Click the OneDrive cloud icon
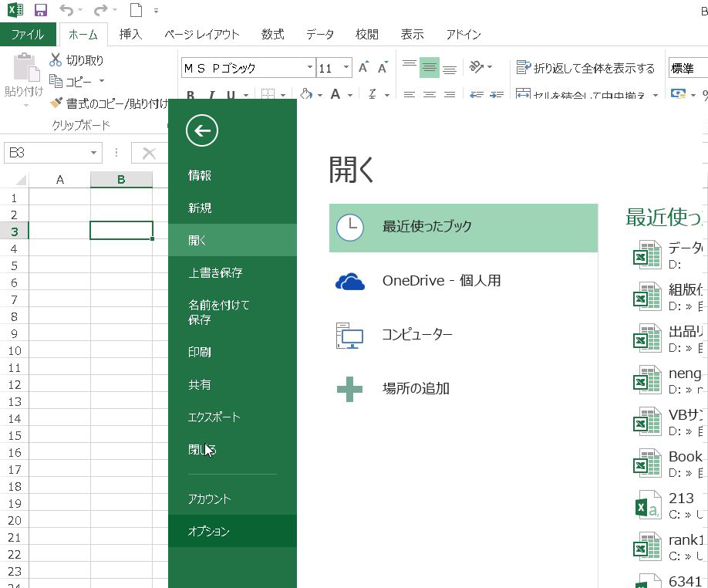 pyautogui.click(x=350, y=282)
